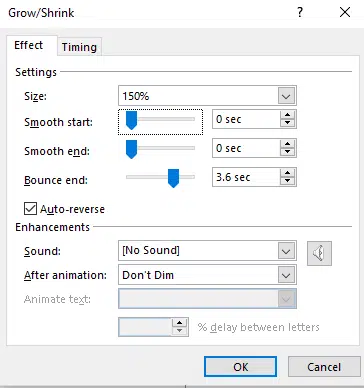Image resolution: width=364 pixels, height=388 pixels.
Task: Click the Bounce end seconds field
Action: [x=247, y=177]
